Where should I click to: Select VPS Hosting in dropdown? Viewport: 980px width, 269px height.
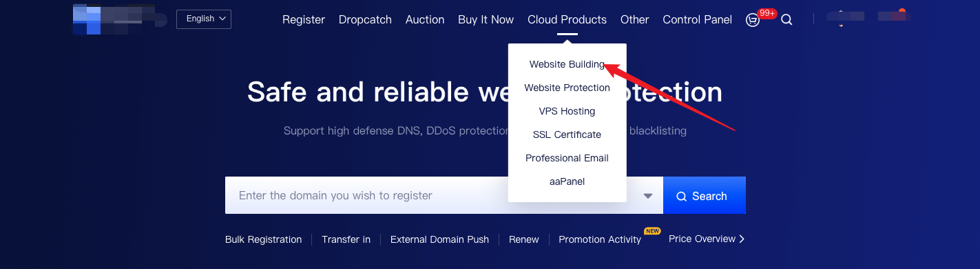[x=567, y=111]
